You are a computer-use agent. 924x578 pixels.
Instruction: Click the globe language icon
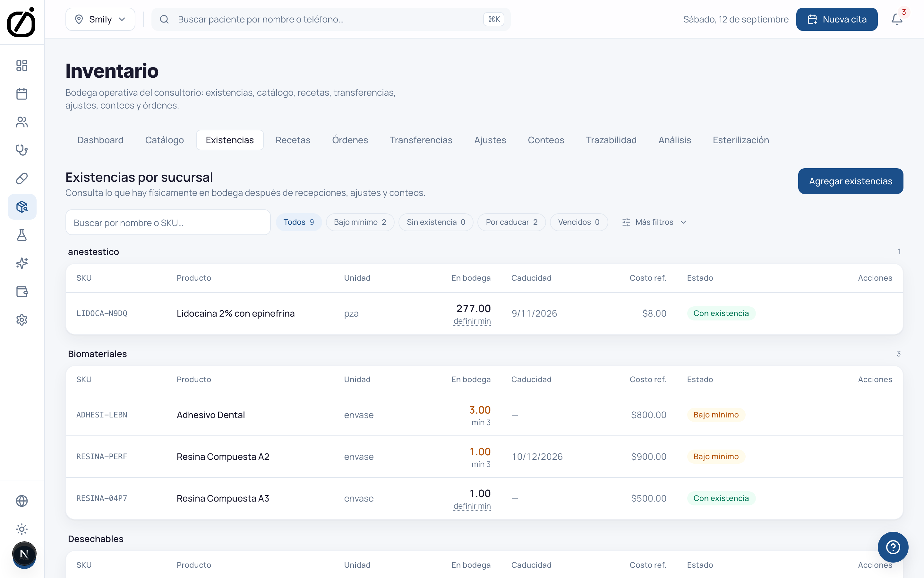(x=22, y=501)
